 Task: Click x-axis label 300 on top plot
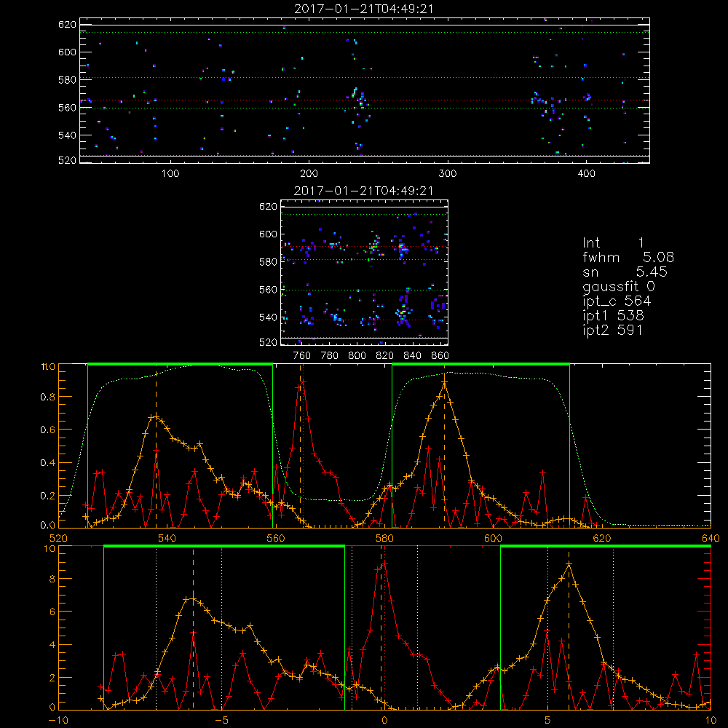[448, 174]
